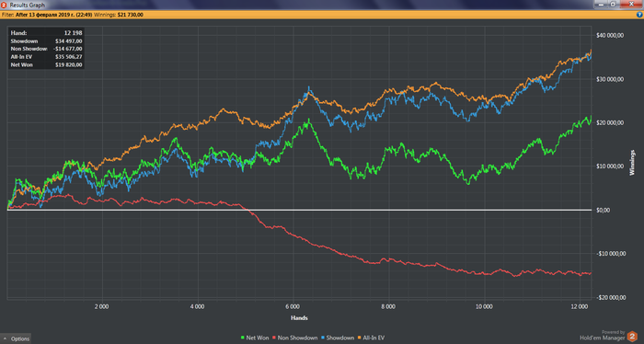Click the 6 000 hands axis label

[293, 306]
